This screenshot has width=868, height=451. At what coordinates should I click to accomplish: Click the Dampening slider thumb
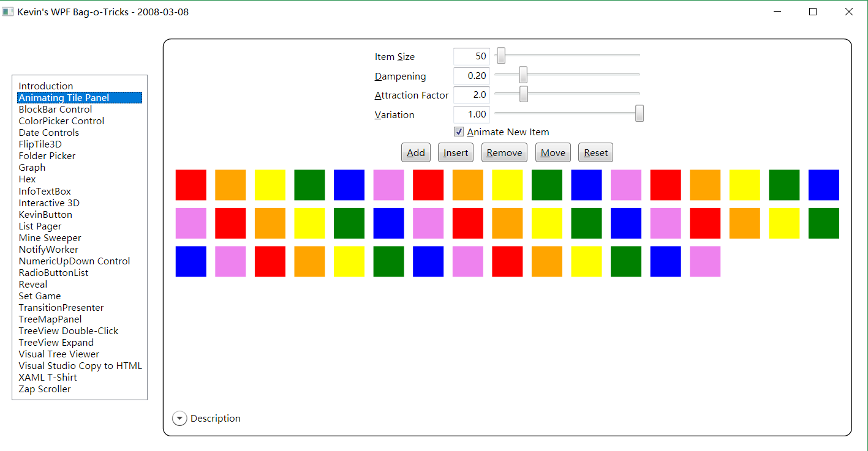[523, 75]
